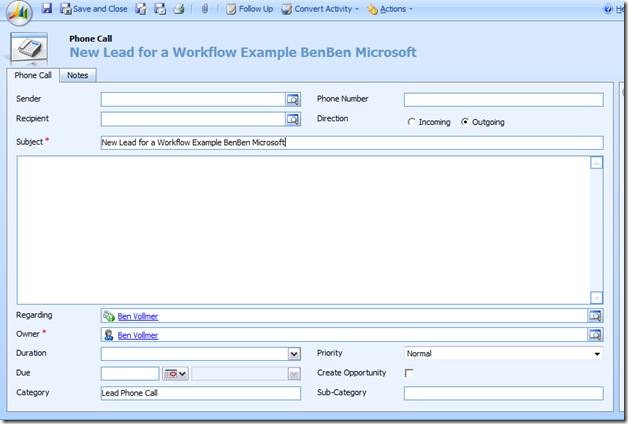The height and width of the screenshot is (424, 628).
Task: Open the Recipient lookup icon
Action: tap(293, 119)
